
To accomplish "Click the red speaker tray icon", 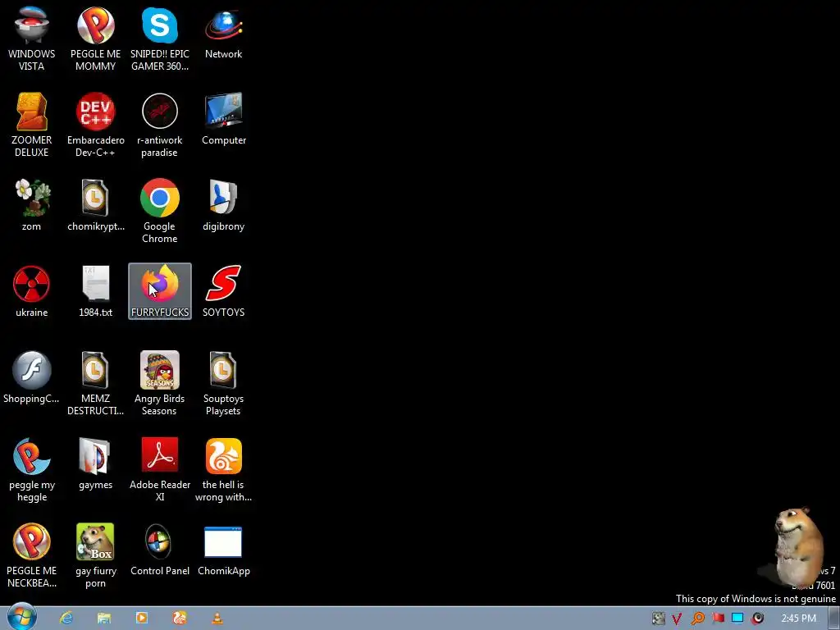I will 757,619.
